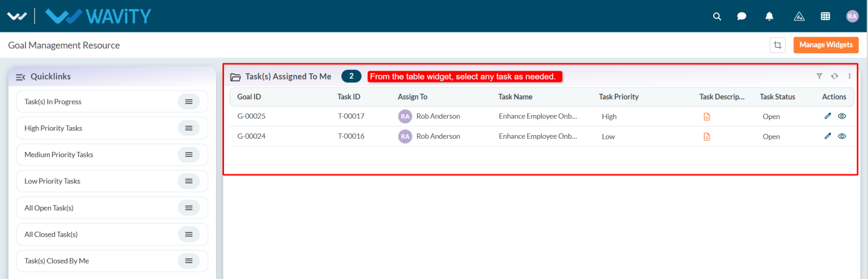Click hamburger handle for Medium Priority Tasks
Screen dimensions: 868x279
[189, 155]
